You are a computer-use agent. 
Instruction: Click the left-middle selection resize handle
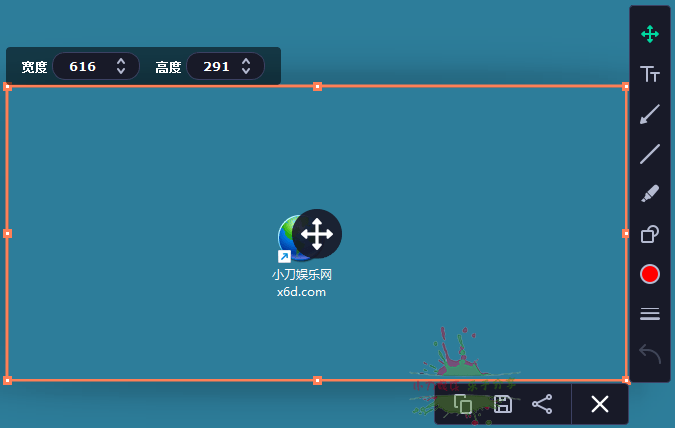click(x=8, y=233)
